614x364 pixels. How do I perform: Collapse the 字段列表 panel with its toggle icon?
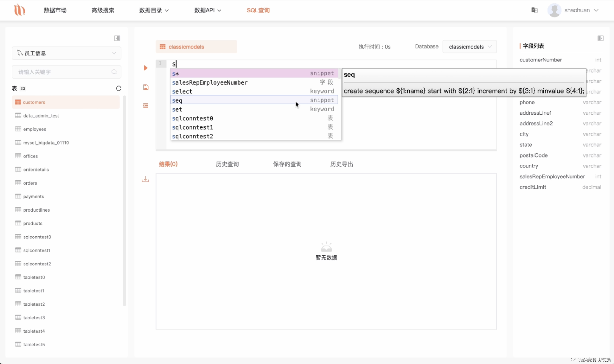tap(601, 38)
